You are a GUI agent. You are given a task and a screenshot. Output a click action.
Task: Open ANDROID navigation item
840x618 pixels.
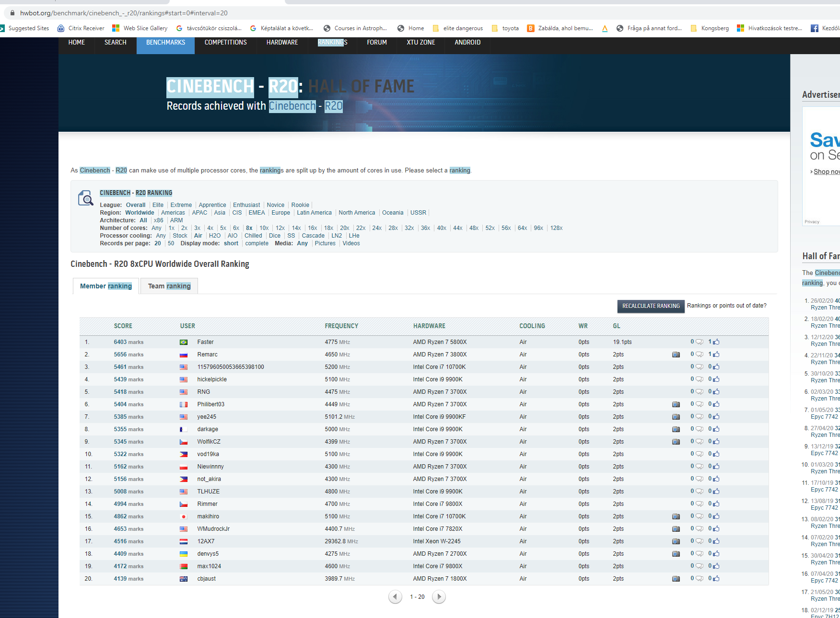point(467,43)
